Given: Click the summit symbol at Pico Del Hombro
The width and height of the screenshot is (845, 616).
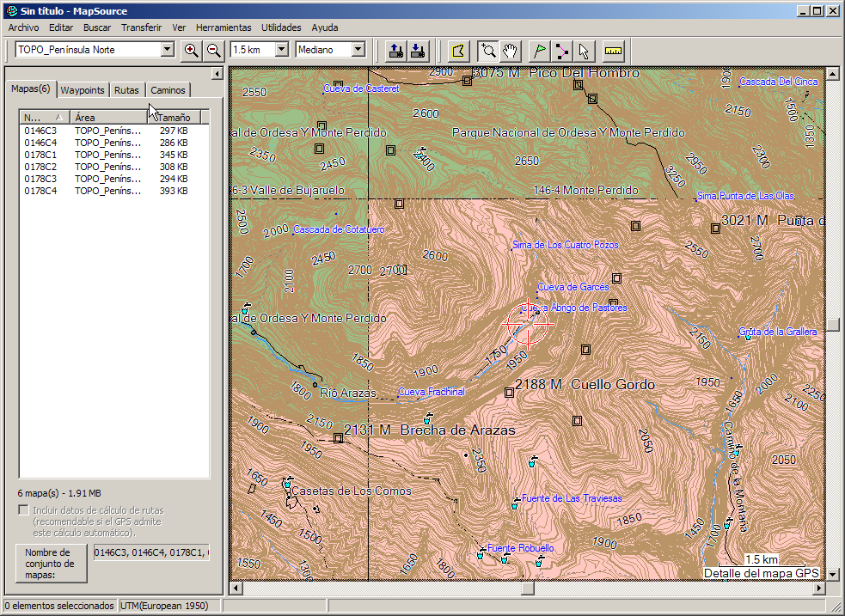Looking at the screenshot, I should 468,81.
